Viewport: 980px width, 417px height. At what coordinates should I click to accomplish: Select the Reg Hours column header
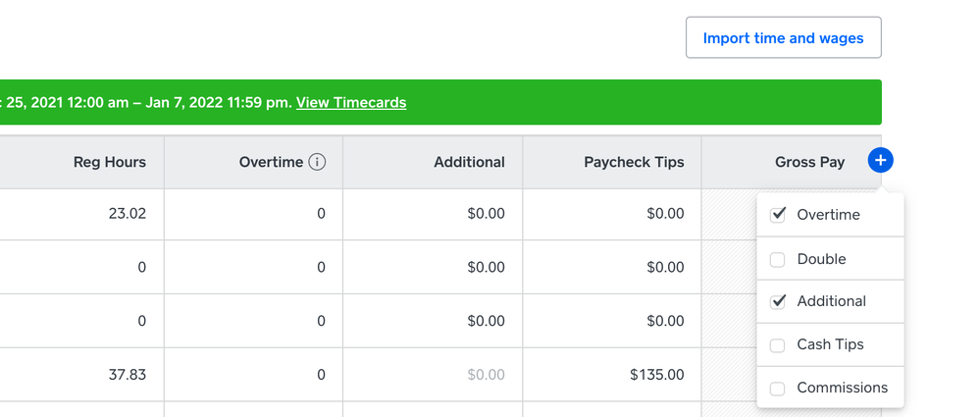110,162
